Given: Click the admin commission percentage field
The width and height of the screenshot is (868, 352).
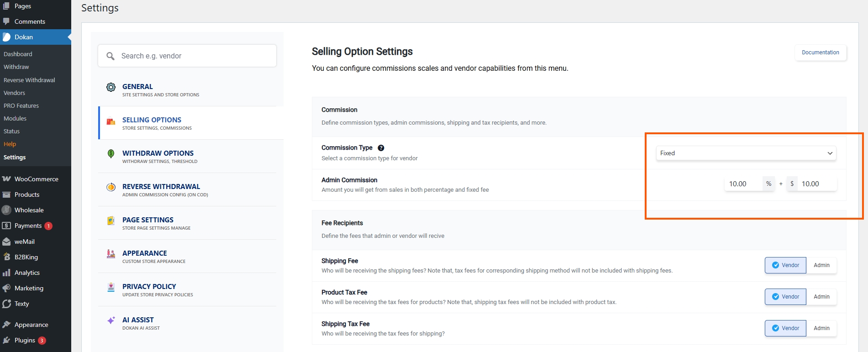Looking at the screenshot, I should click(x=742, y=184).
